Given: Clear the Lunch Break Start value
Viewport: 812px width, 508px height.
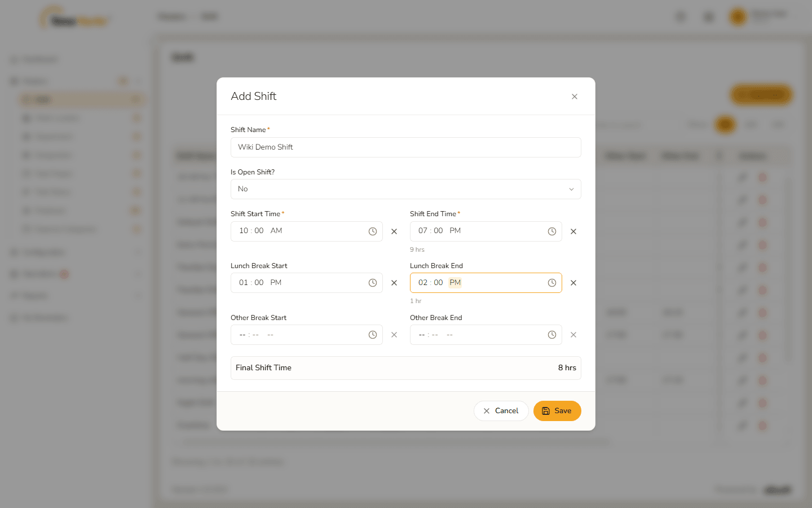Looking at the screenshot, I should [x=394, y=283].
